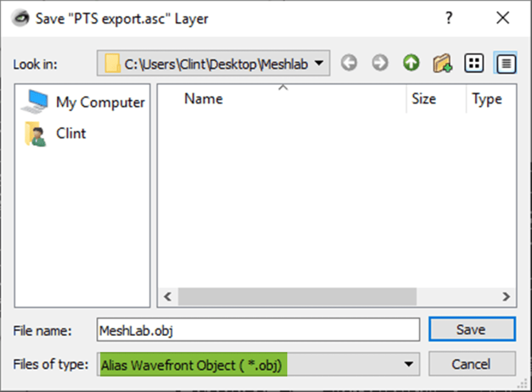Click the Type column header

click(x=488, y=98)
